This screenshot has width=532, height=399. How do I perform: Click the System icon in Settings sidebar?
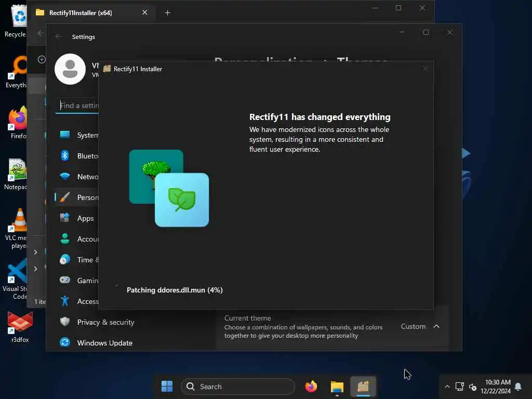click(65, 135)
